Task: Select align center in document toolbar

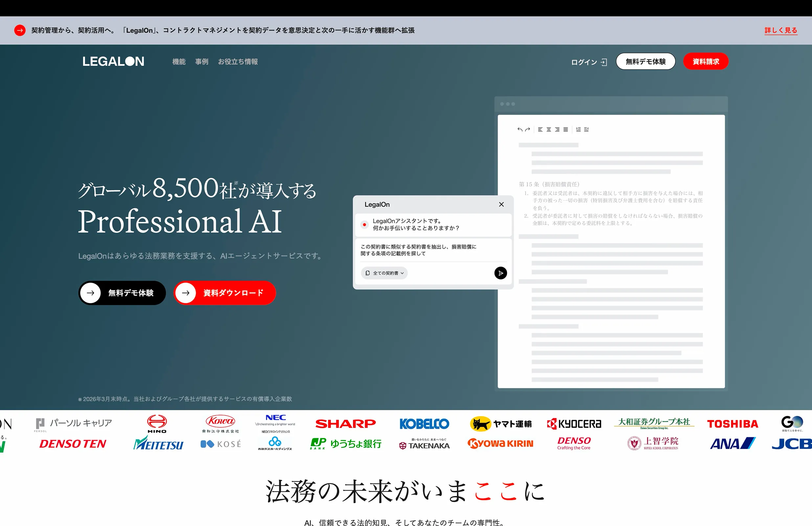Action: (549, 130)
